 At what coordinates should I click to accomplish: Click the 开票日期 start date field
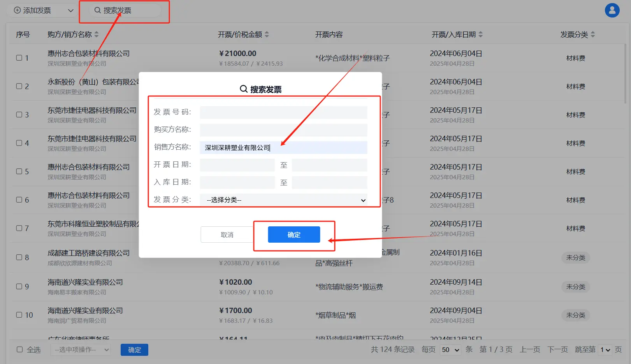tap(237, 165)
